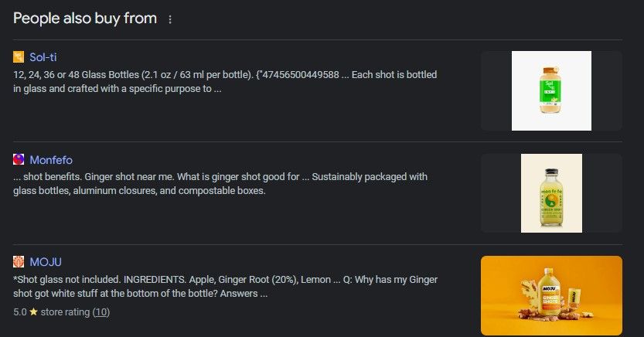Screen dimensions: 644x337
Task: Click the Sol-ti favicon icon
Action: pos(19,57)
